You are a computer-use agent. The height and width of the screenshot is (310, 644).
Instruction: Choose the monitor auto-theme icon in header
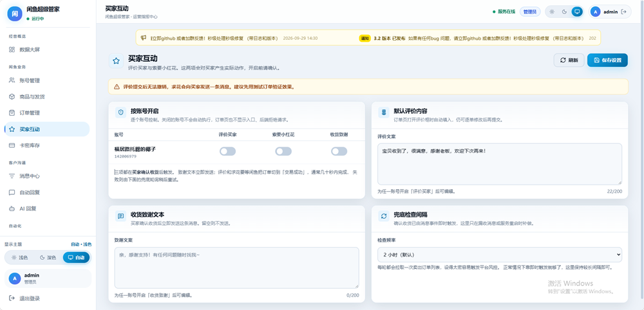[577, 12]
